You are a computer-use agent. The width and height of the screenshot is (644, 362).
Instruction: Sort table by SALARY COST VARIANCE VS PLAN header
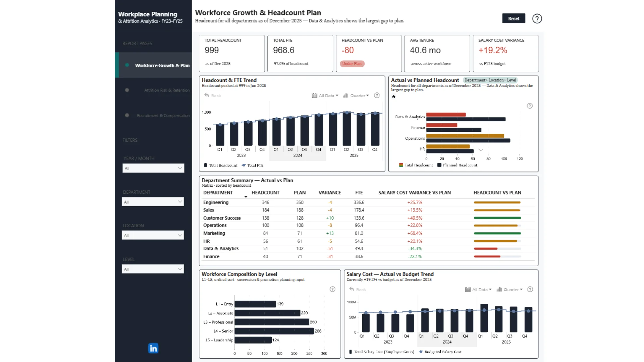point(415,193)
